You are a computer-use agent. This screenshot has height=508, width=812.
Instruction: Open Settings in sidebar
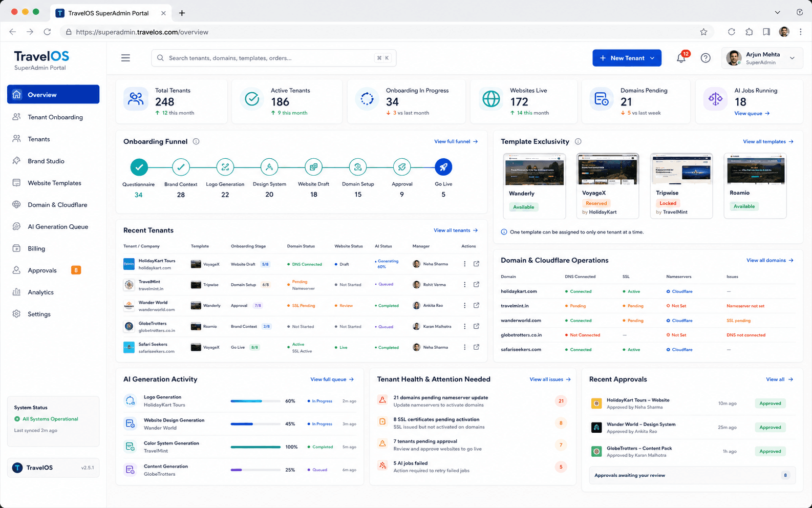click(53, 314)
